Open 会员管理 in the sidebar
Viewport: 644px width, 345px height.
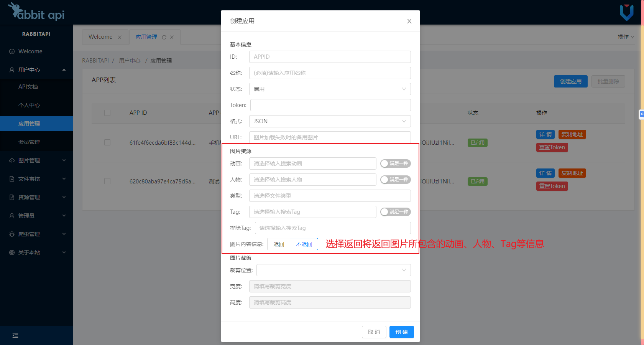point(36,142)
